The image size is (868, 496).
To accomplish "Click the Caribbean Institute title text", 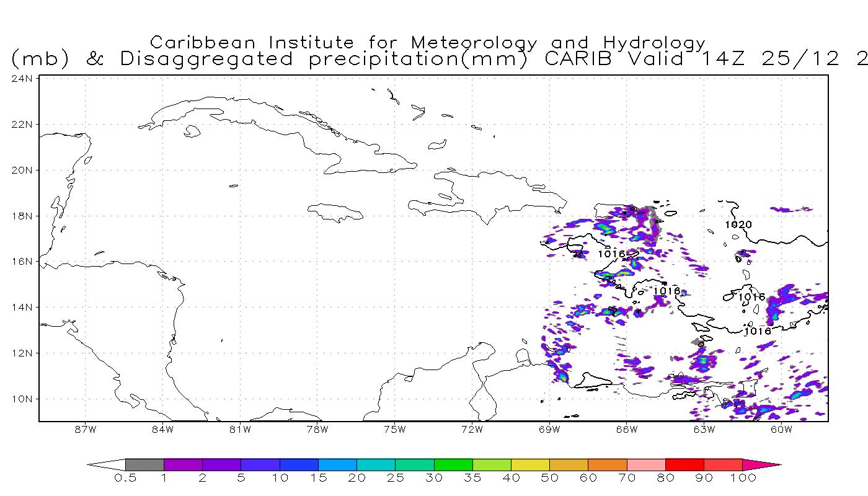I will pyautogui.click(x=428, y=42).
